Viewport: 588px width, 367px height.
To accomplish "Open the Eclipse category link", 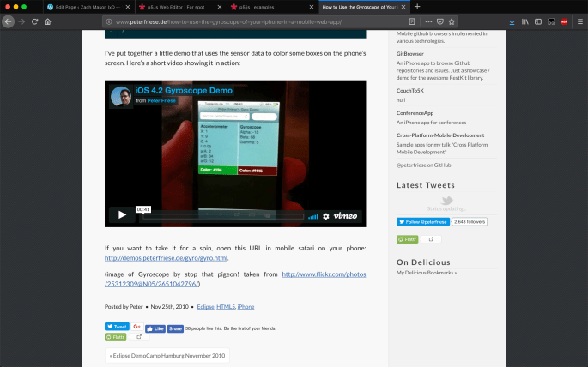I will click(205, 307).
